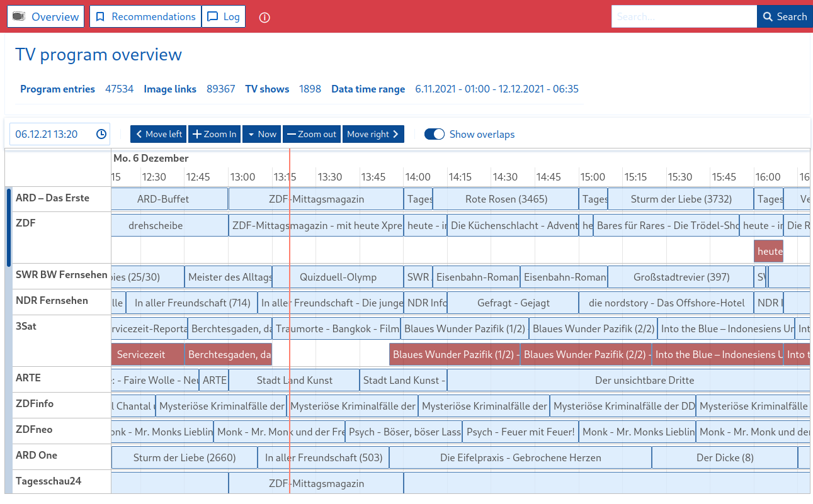Select Die Küchenschlacht program on ZDF
The width and height of the screenshot is (813, 504).
pos(513,225)
